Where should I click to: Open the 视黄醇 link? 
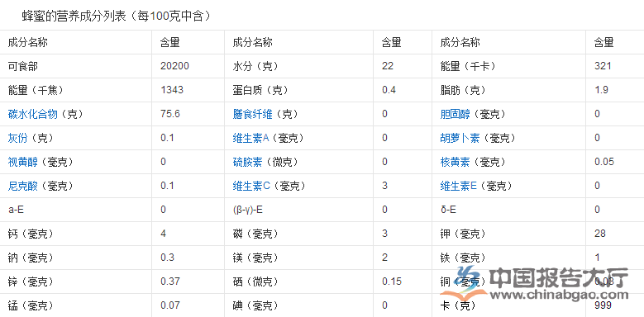tap(22, 162)
